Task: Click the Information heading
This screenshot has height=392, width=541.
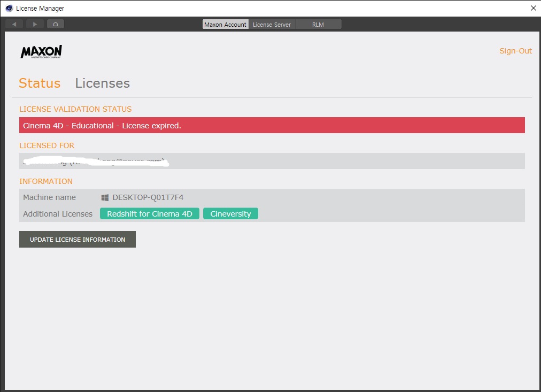Action: click(46, 181)
